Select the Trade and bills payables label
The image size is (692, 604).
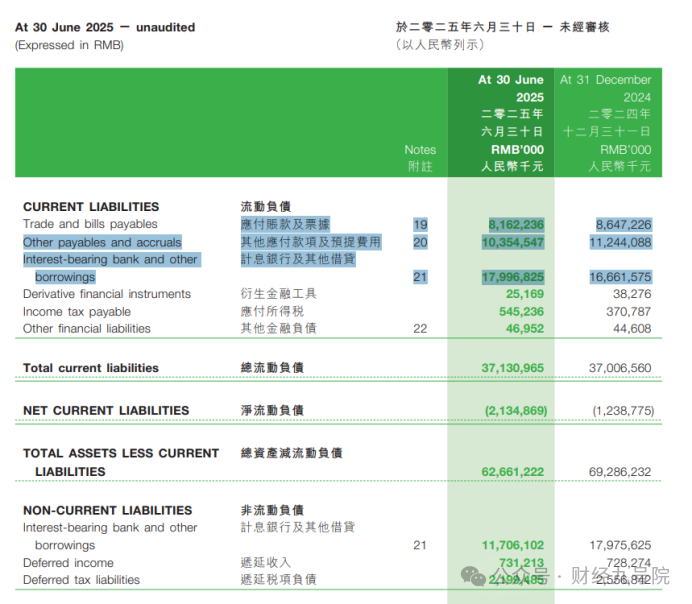90,224
